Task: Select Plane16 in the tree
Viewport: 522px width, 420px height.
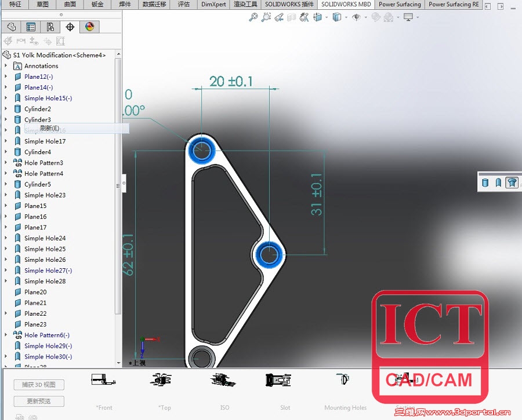Action: point(35,217)
